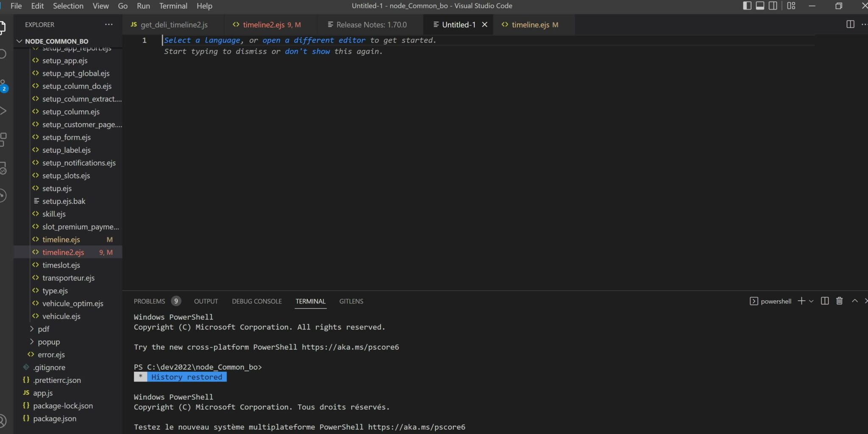Collapse the NODE_COMMON_BO folder
Viewport: 868px width, 434px height.
click(x=19, y=41)
